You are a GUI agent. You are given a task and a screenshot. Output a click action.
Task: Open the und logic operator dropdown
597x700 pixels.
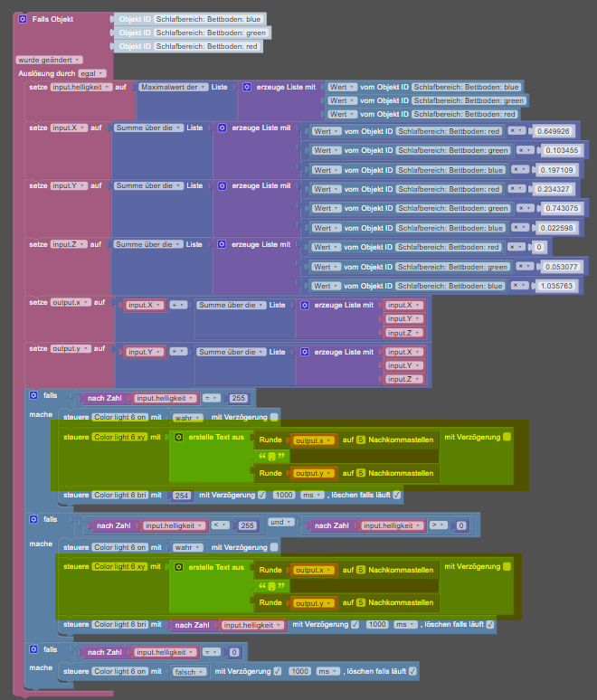point(281,522)
